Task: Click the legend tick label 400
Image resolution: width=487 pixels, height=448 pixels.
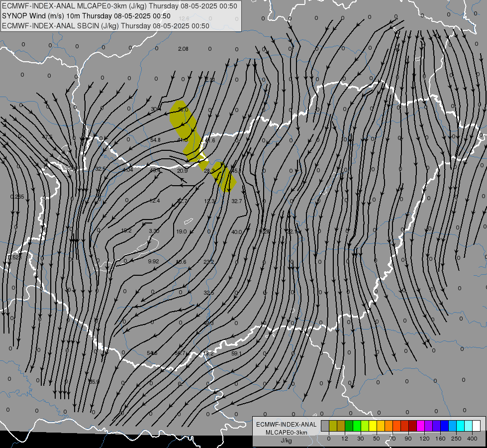Action: tap(472, 439)
